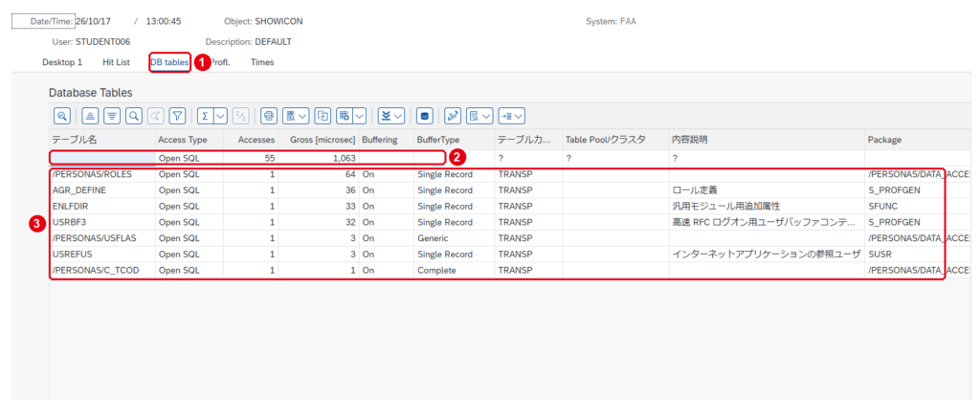Select the /PERSONAS/USFLAS table name cell
The width and height of the screenshot is (980, 400).
point(102,238)
